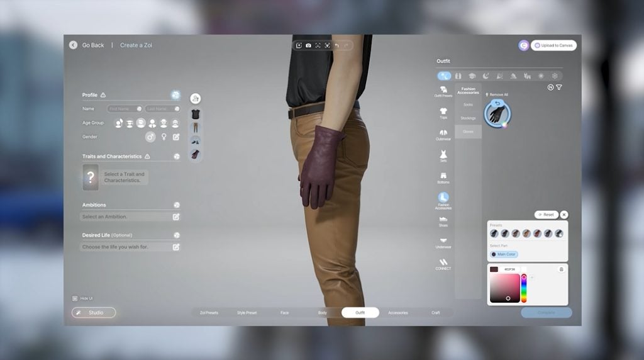Open the Tops clothing category
This screenshot has width=644, height=360.
click(443, 111)
